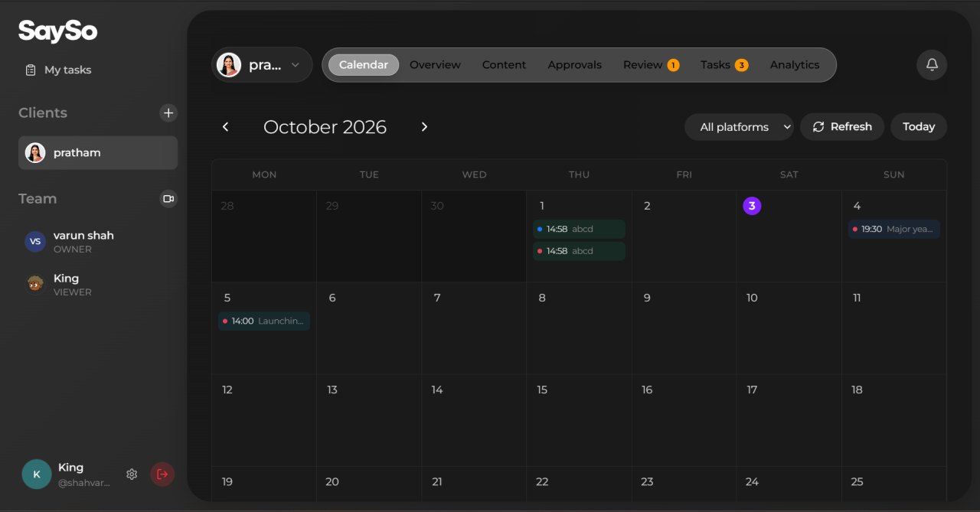Open team member varun shah
980x512 pixels.
(x=98, y=242)
